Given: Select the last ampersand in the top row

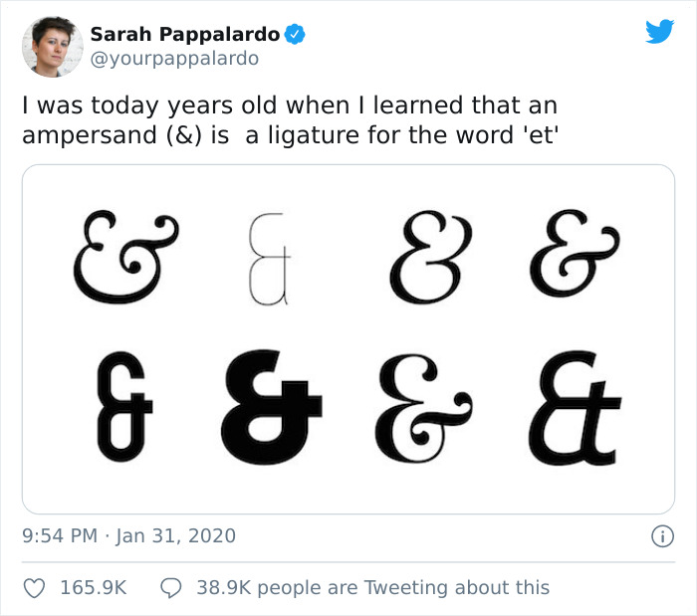Looking at the screenshot, I should (574, 254).
